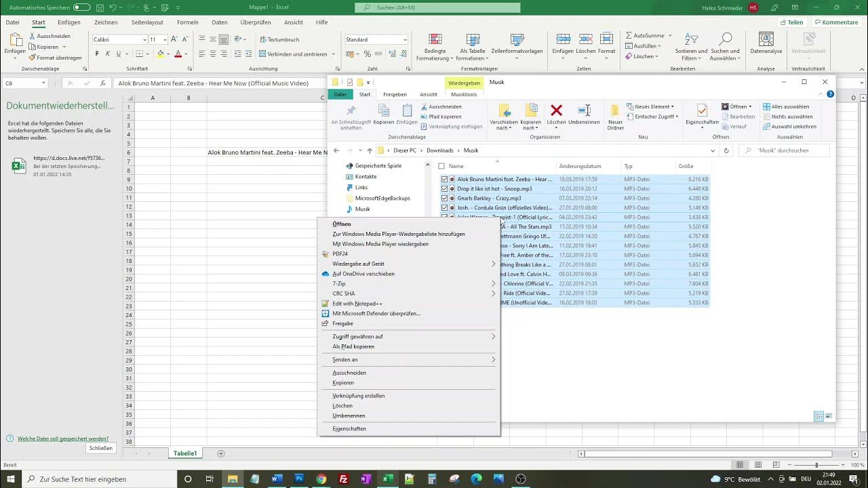Toggle italic formatting in Excel
The width and height of the screenshot is (868, 488).
(108, 54)
